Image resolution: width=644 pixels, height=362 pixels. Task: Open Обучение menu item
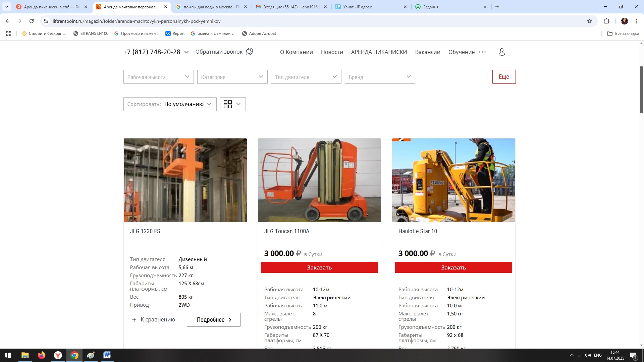click(x=462, y=52)
